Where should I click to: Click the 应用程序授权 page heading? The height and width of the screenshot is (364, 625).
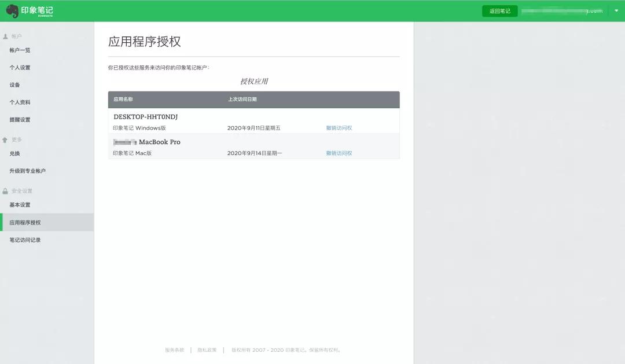pos(144,42)
